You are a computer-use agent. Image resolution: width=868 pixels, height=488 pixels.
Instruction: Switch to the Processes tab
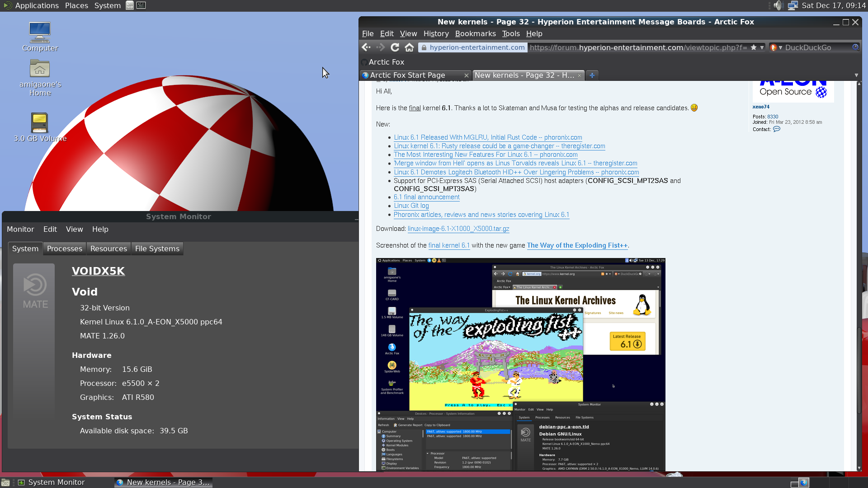point(65,249)
